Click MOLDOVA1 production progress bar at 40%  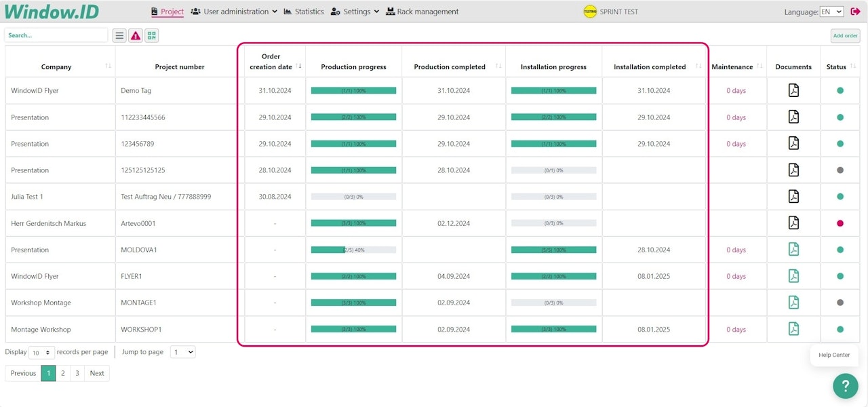pyautogui.click(x=353, y=250)
